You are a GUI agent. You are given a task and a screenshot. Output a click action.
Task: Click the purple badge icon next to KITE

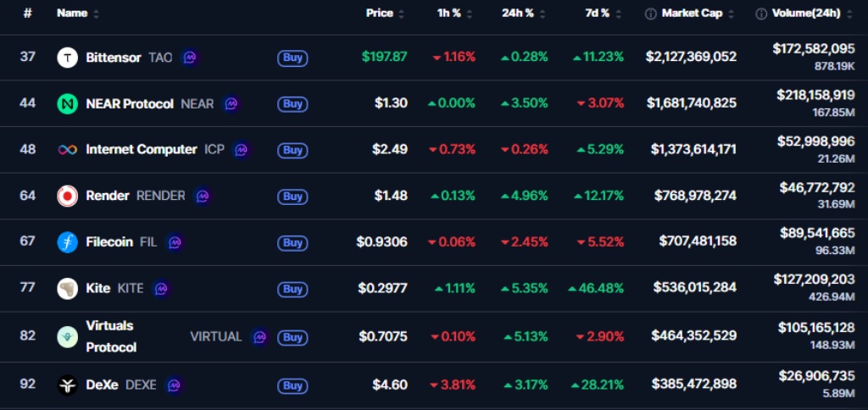161,289
